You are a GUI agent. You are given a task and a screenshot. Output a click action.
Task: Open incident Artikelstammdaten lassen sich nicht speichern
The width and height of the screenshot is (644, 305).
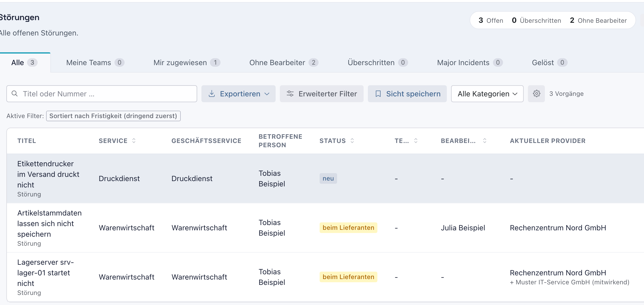point(50,223)
